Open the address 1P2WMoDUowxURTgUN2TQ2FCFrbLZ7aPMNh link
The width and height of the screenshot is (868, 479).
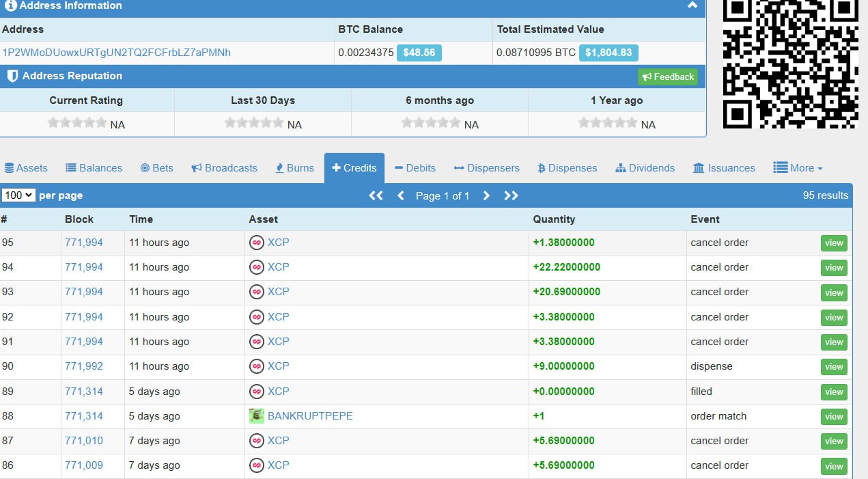pos(117,53)
